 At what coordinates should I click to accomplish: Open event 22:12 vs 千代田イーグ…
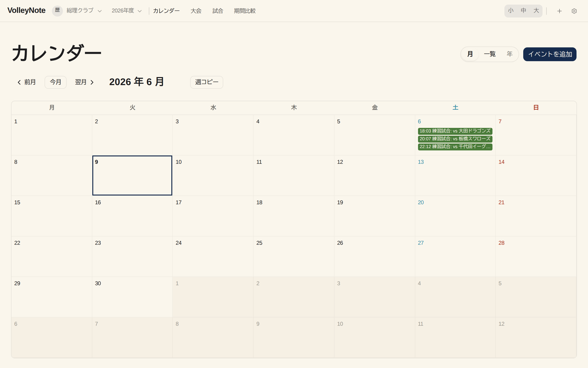click(x=455, y=147)
